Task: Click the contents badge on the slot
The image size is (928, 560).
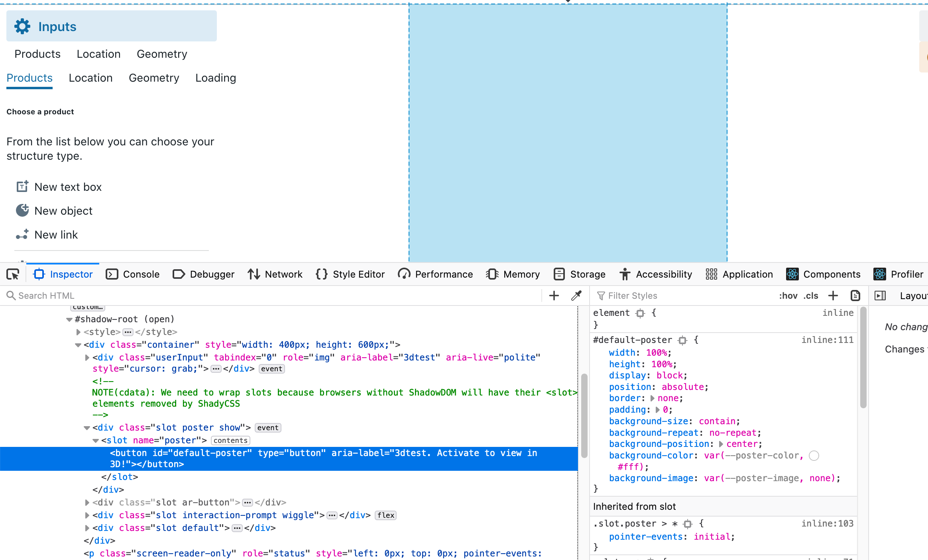Action: pos(230,441)
